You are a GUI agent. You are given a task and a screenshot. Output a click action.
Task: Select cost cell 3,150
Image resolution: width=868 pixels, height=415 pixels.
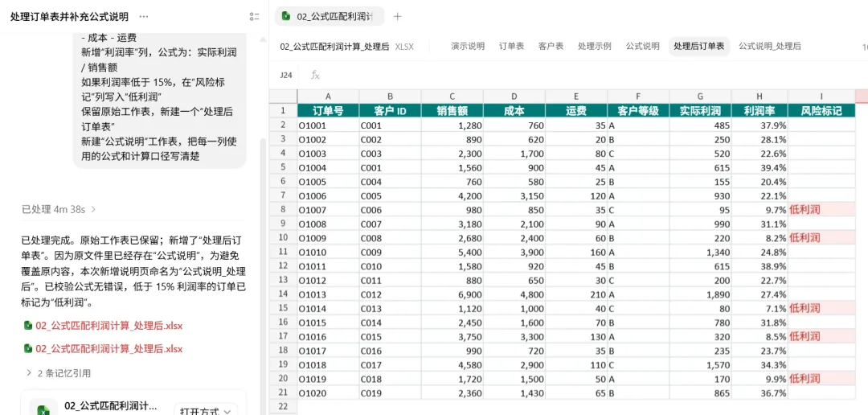click(x=514, y=195)
